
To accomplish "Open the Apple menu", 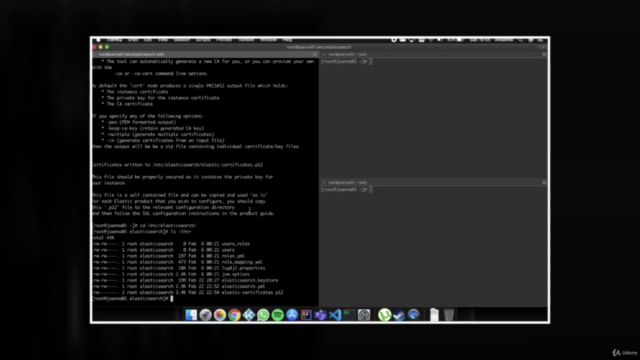I will (x=98, y=40).
